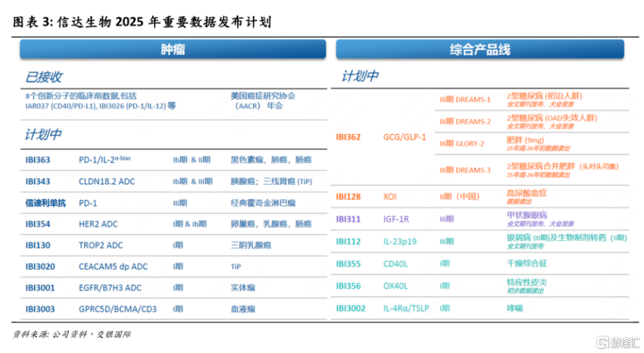
Task: Click the CD40L target label
Action: tap(395, 264)
